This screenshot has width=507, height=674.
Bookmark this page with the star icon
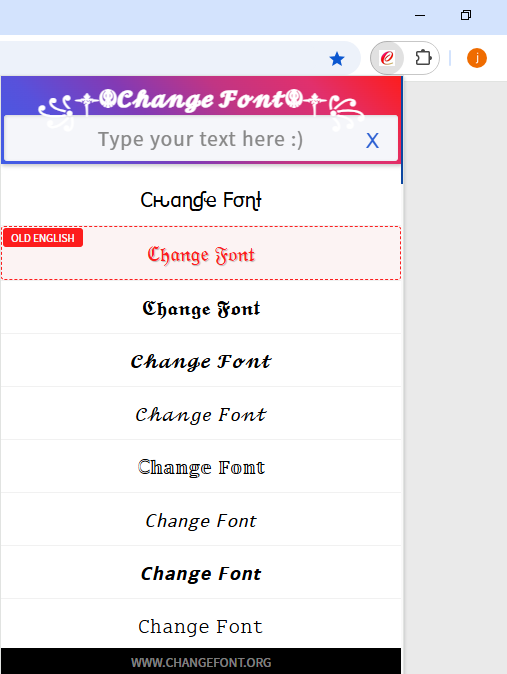tap(337, 58)
